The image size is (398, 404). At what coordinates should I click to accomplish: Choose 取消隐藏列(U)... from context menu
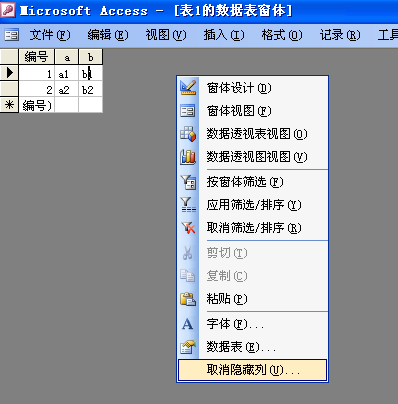[252, 370]
